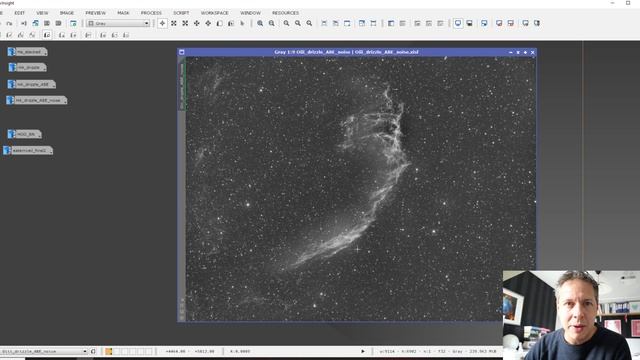640x360 pixels.
Task: Click the orange square in the status bar
Action: tap(109, 351)
